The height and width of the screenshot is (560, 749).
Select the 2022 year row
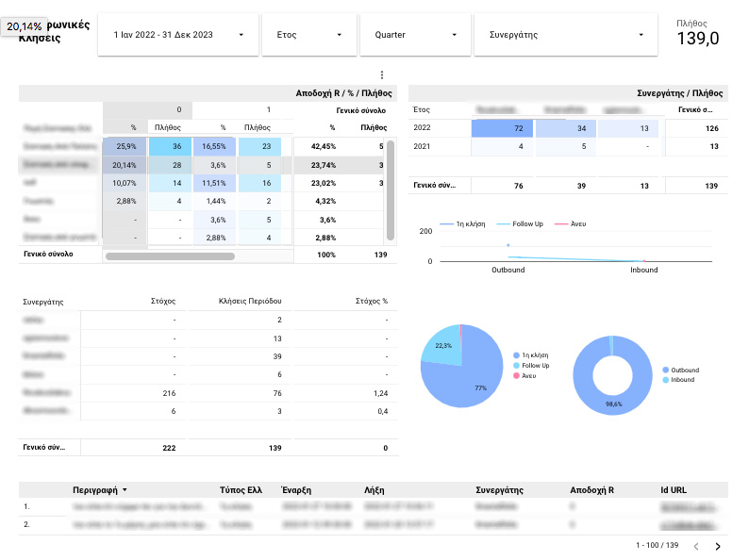(569, 128)
